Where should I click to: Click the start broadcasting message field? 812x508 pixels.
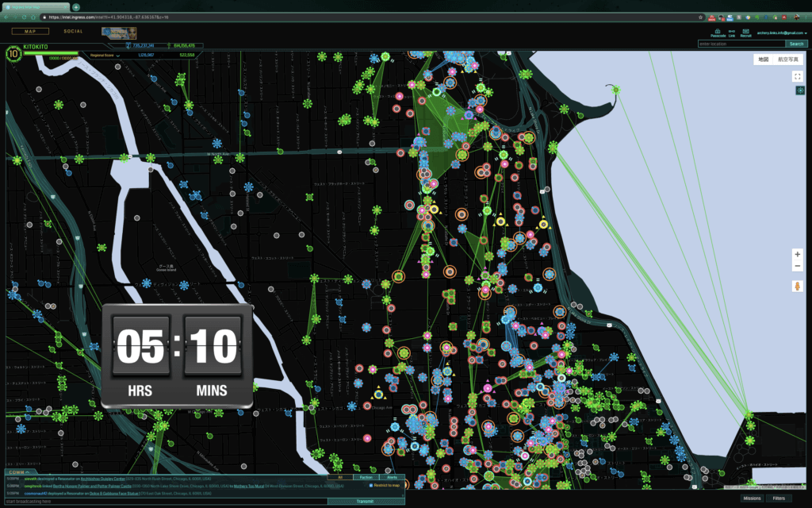tap(167, 502)
